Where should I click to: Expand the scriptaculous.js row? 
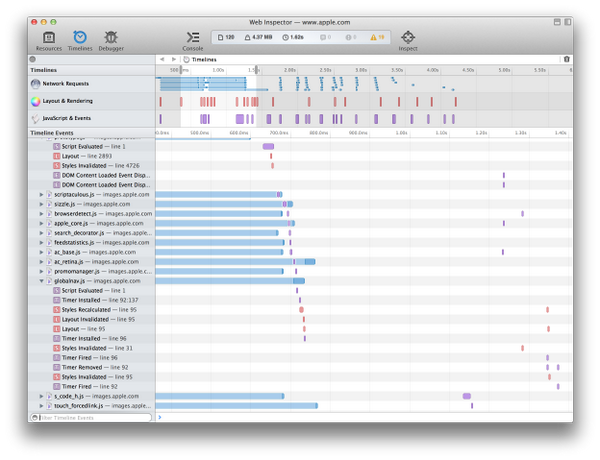[x=41, y=194]
